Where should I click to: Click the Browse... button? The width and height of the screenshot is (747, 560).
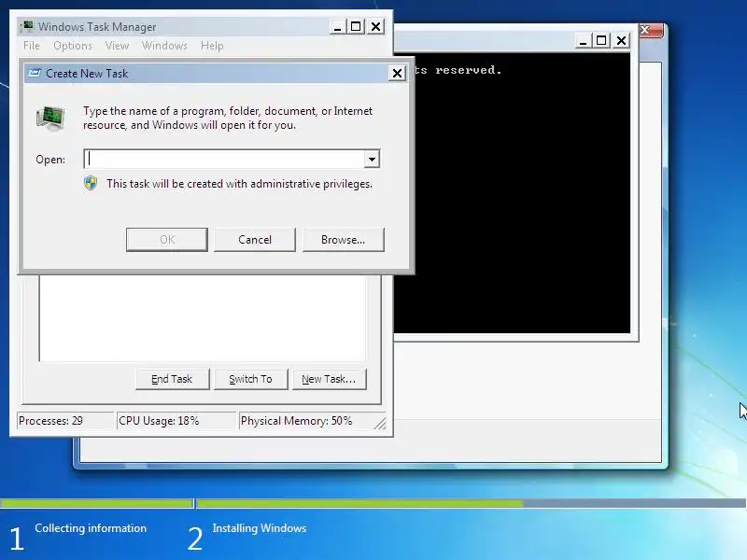pos(343,240)
